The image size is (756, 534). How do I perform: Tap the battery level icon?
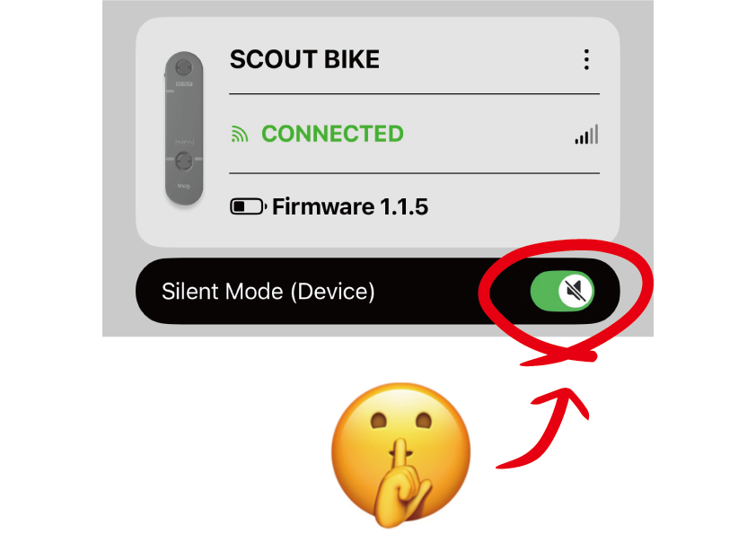(248, 206)
